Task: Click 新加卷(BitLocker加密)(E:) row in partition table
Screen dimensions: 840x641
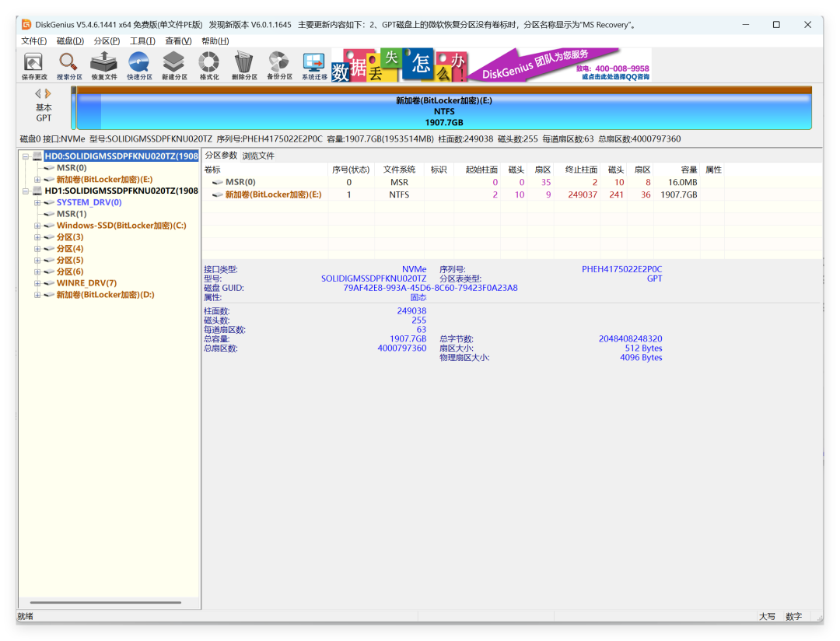Action: tap(464, 194)
